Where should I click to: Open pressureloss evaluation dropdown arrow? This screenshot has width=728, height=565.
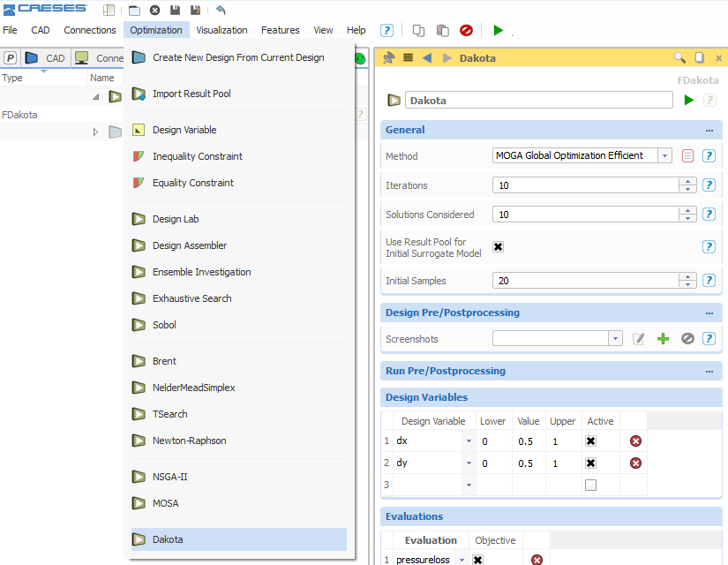click(x=462, y=560)
